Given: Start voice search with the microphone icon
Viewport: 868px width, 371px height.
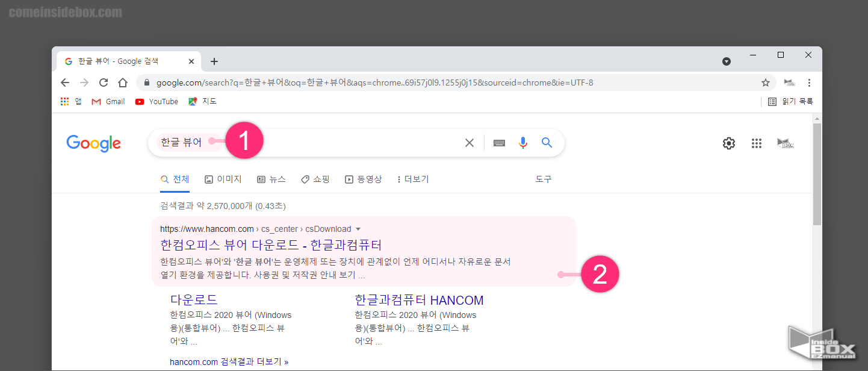Looking at the screenshot, I should pyautogui.click(x=523, y=143).
